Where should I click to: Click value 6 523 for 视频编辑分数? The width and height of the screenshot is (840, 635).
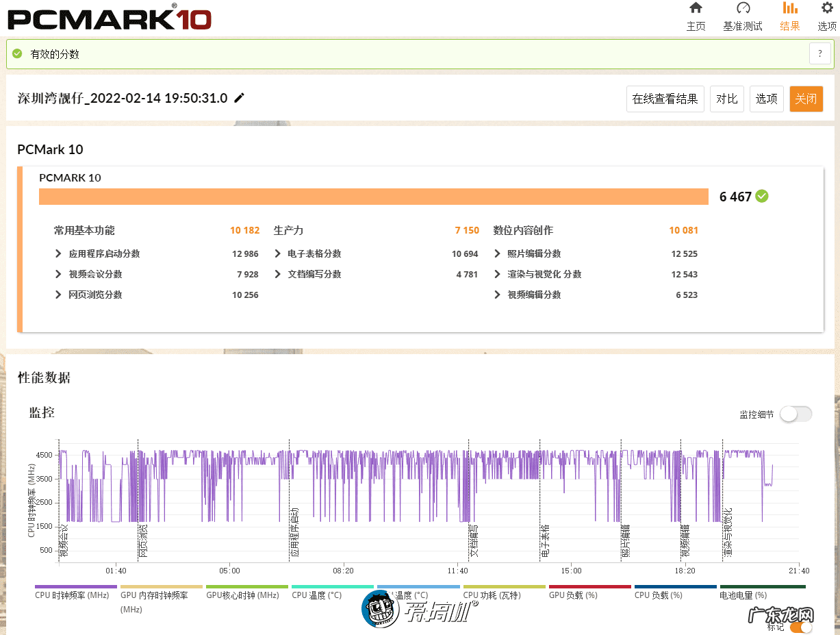pos(687,295)
